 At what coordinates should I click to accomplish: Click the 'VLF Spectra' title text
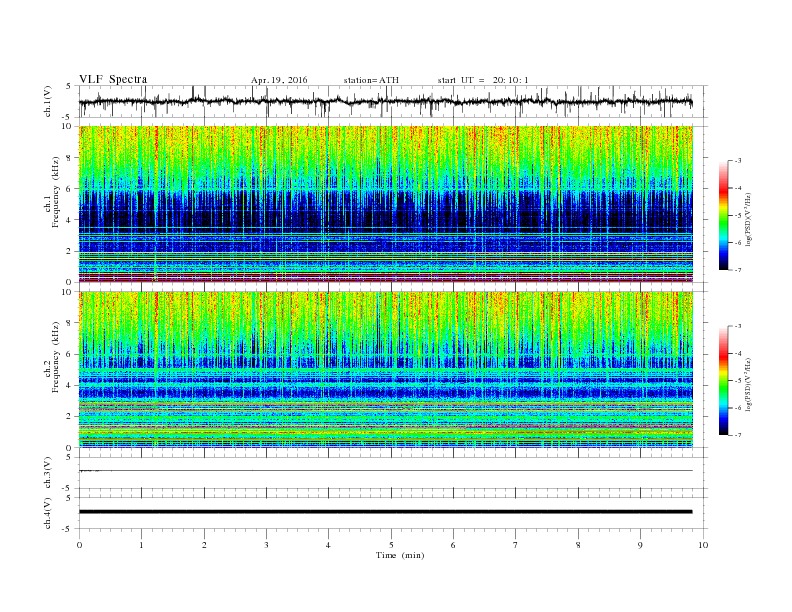point(113,79)
